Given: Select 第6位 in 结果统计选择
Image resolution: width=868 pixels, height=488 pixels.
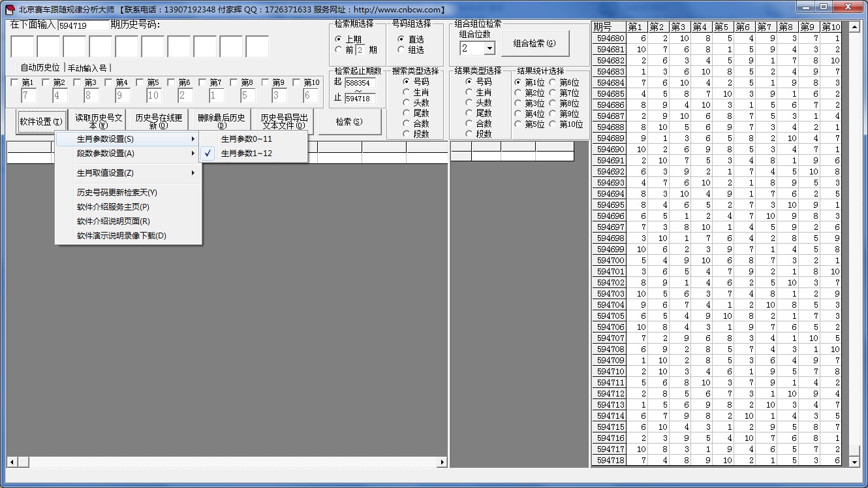Looking at the screenshot, I should click(x=553, y=82).
